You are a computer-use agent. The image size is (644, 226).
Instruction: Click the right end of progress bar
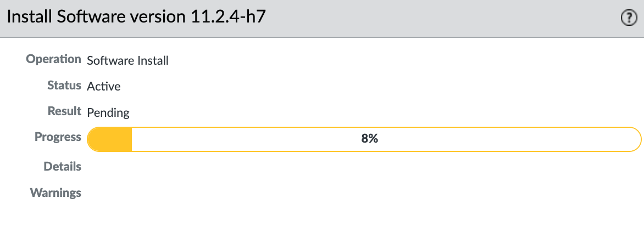click(635, 139)
